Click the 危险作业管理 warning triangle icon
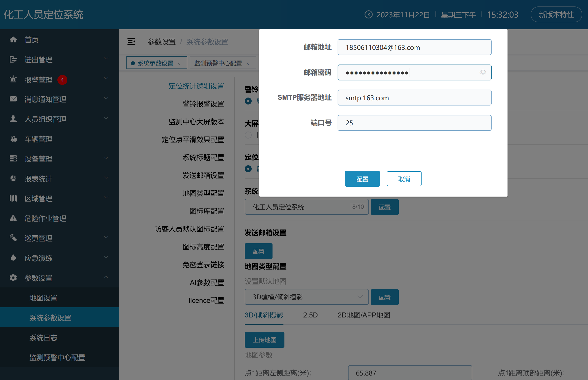This screenshot has height=380, width=588. pos(13,218)
